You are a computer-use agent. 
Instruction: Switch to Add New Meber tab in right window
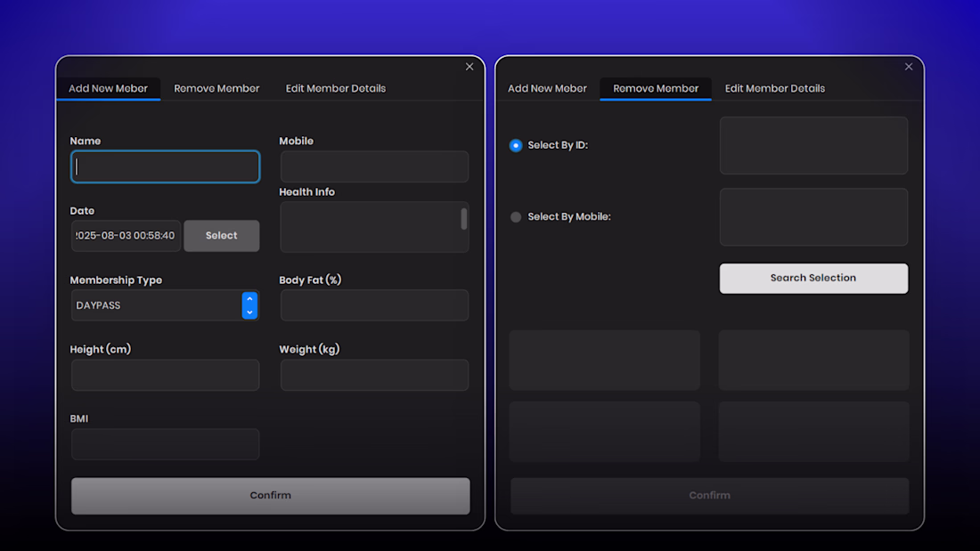point(547,89)
